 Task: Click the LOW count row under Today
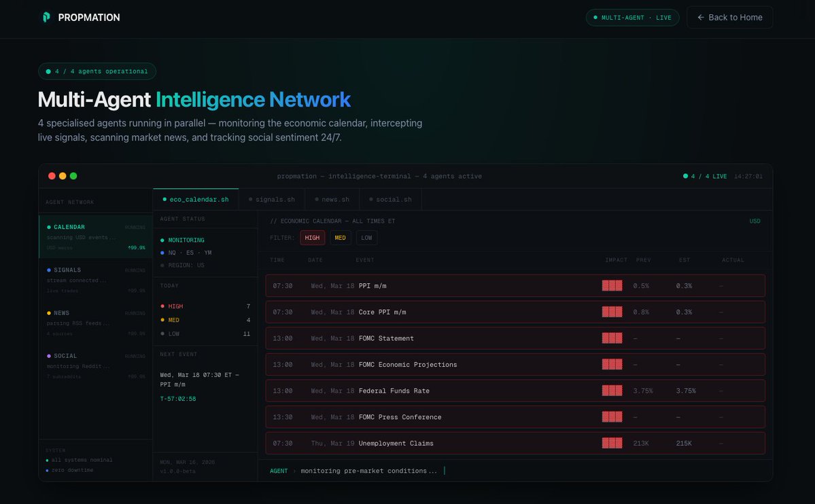pyautogui.click(x=205, y=334)
